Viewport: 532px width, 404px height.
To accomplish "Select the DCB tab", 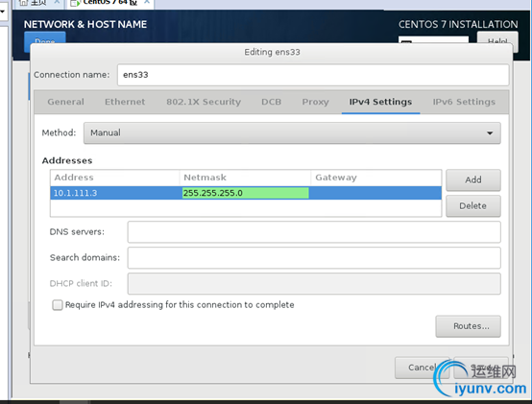I will tap(271, 102).
